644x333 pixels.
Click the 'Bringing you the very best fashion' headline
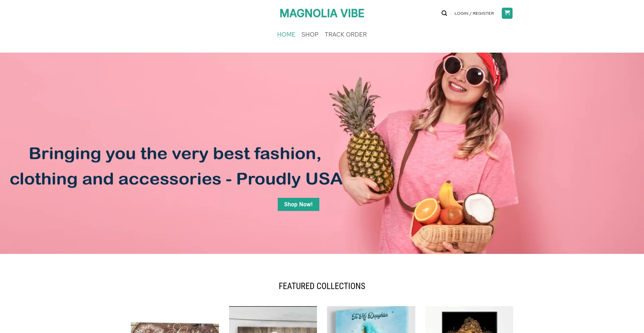click(175, 154)
